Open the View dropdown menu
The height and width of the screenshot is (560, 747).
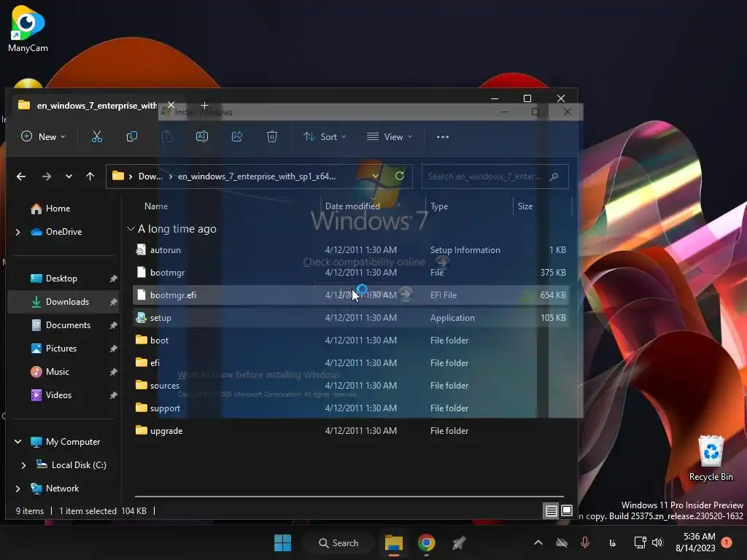coord(390,137)
